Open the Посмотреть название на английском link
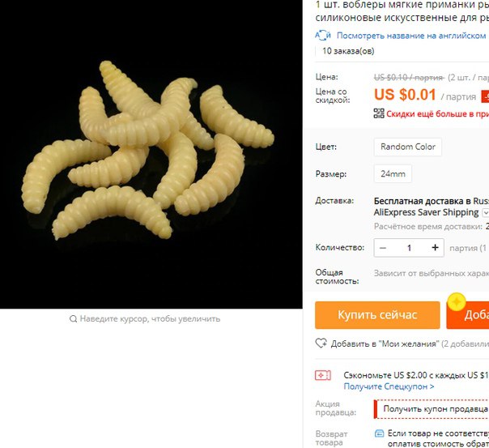This screenshot has height=448, width=489. tap(411, 36)
